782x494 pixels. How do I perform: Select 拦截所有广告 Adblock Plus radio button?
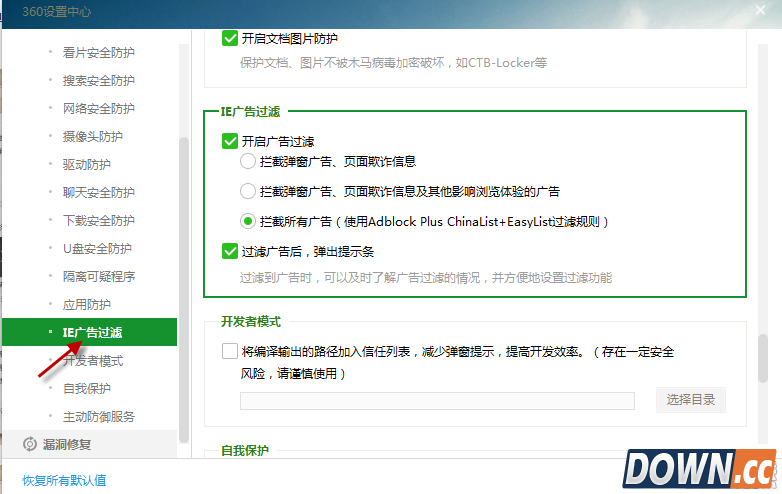click(248, 221)
